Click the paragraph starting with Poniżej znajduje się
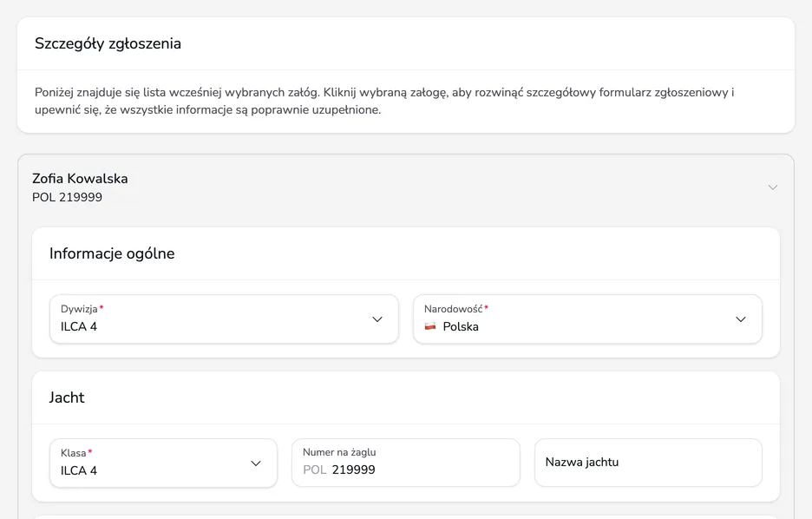The height and width of the screenshot is (519, 812). point(384,101)
